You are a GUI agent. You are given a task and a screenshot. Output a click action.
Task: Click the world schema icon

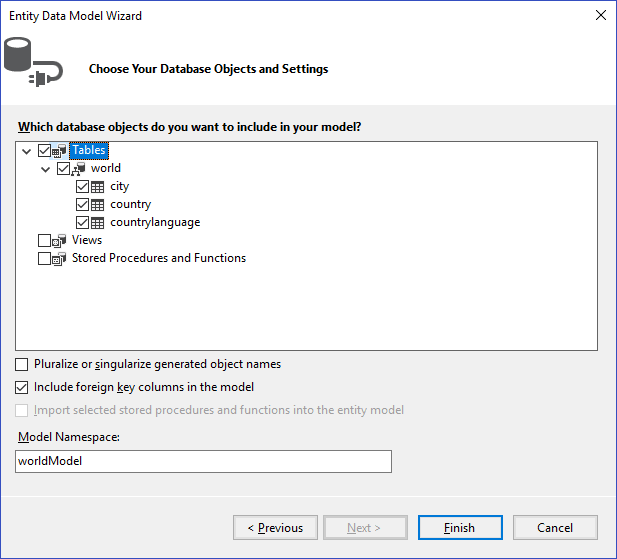[79, 169]
